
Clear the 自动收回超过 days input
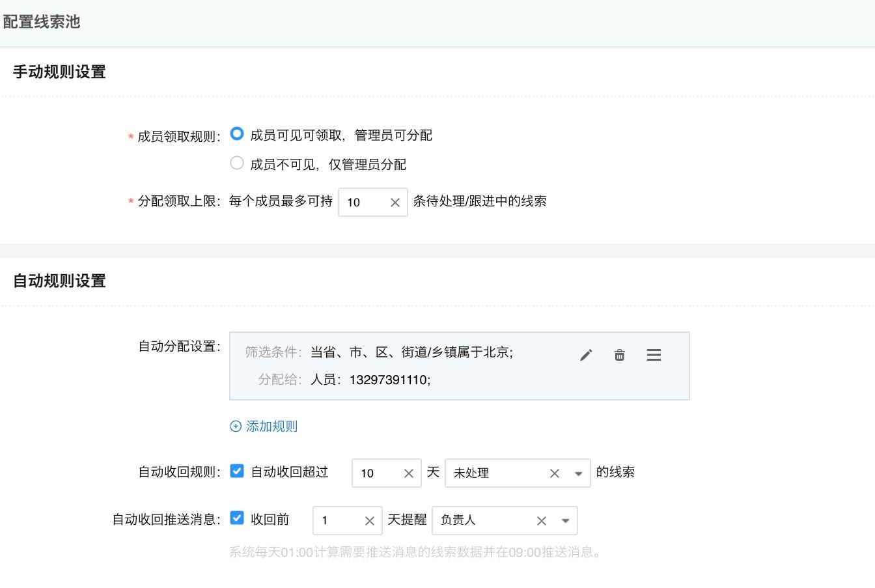coord(408,473)
